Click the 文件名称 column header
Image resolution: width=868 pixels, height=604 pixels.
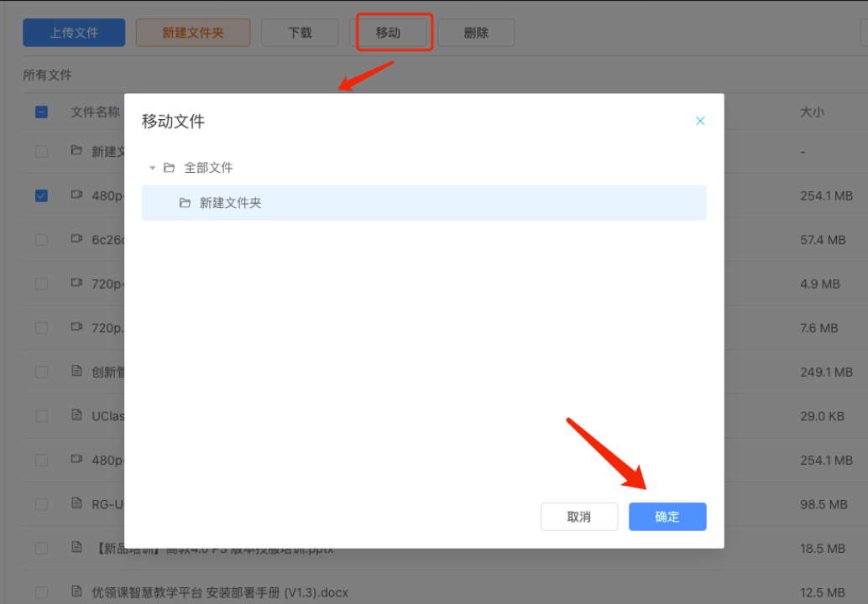pyautogui.click(x=95, y=112)
